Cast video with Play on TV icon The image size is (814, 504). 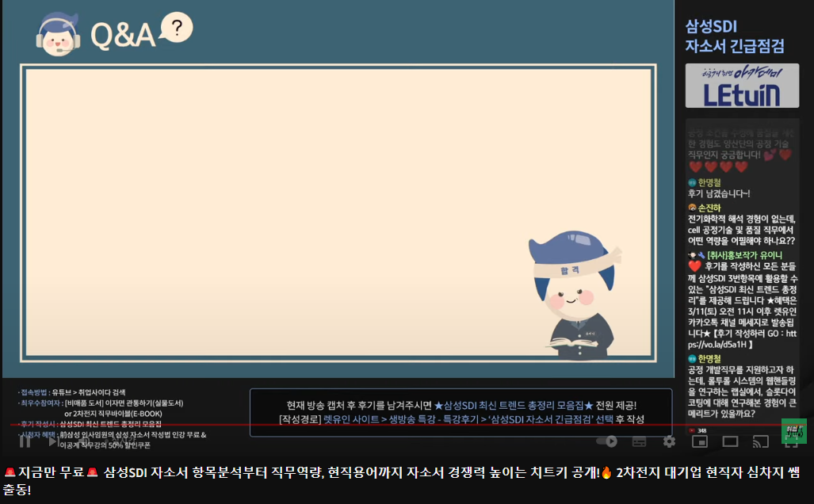point(761,441)
